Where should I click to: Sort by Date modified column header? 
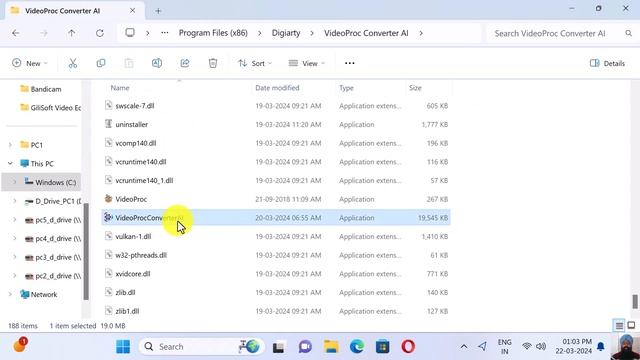coord(277,88)
